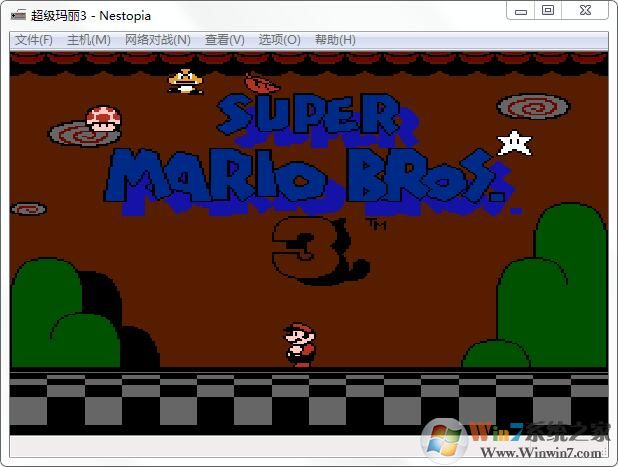This screenshot has height=467, width=618.
Task: Click the Windows logo watermark
Action: pyautogui.click(x=444, y=438)
